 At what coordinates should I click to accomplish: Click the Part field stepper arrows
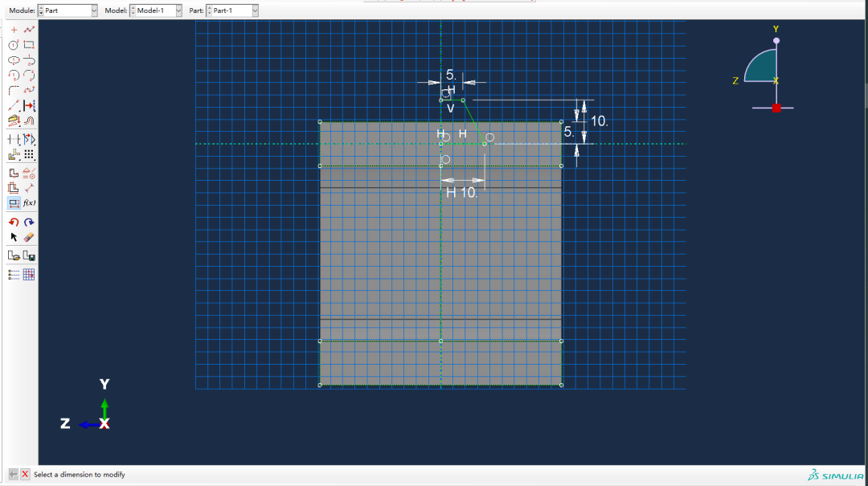209,10
